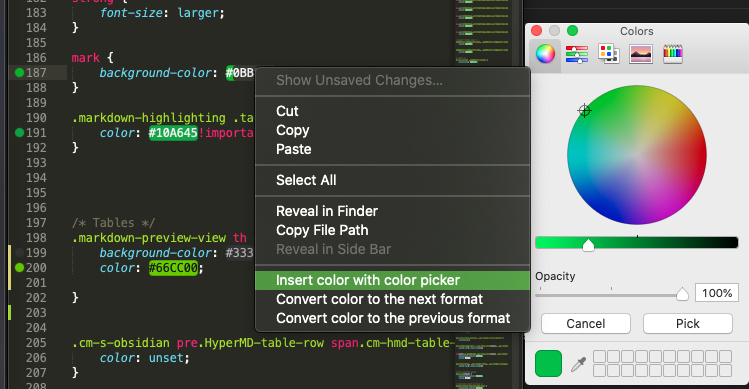This screenshot has width=749, height=389.
Task: Switch to the pencils color tab
Action: [673, 54]
